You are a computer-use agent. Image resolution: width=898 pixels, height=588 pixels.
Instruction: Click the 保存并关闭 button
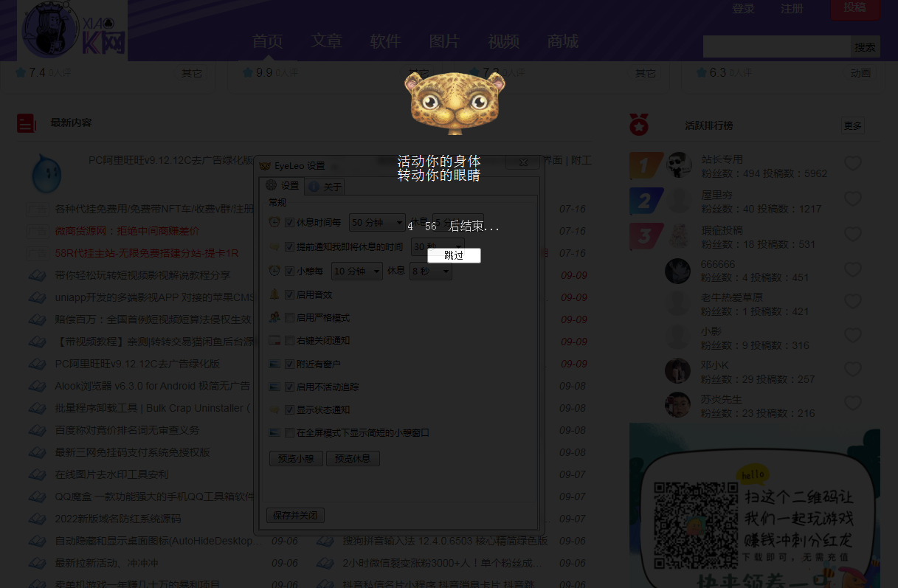[x=295, y=515]
